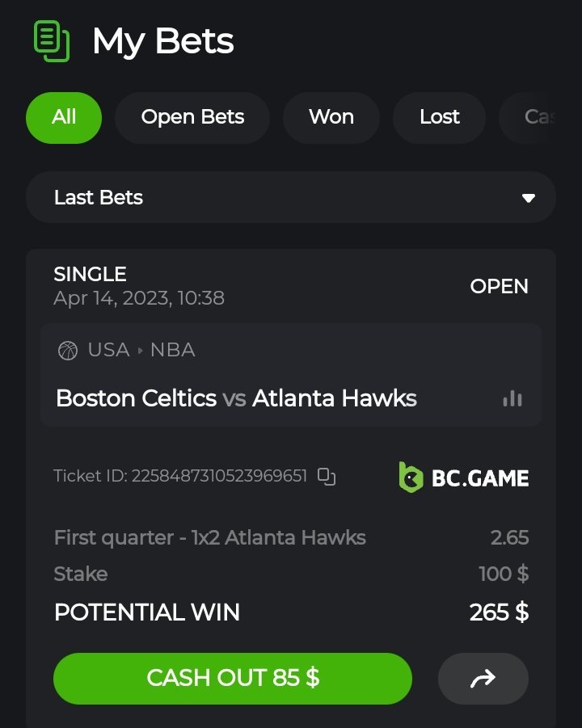Show the Won bets tab
Screen dimensions: 582x728
[x=331, y=117]
